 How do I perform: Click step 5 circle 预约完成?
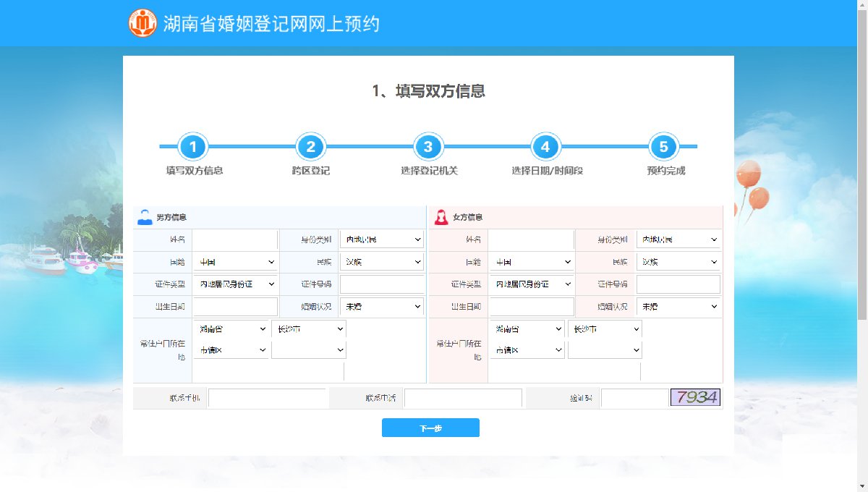pos(663,147)
